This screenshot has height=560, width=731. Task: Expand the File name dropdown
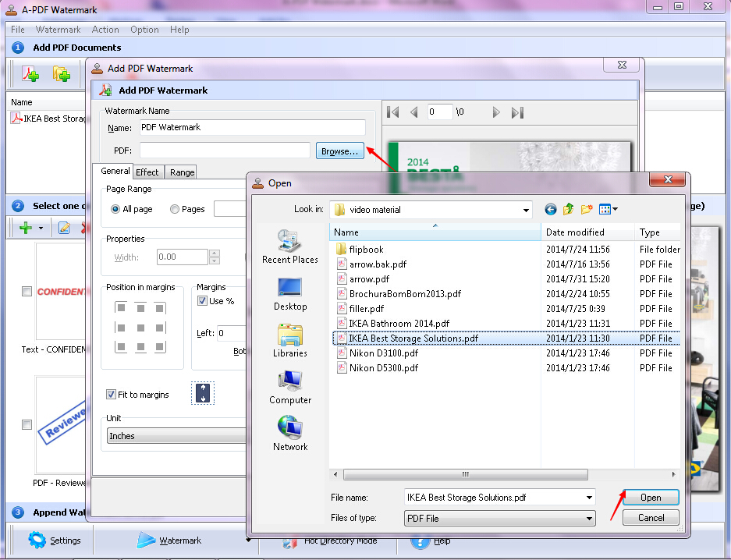[x=589, y=498]
